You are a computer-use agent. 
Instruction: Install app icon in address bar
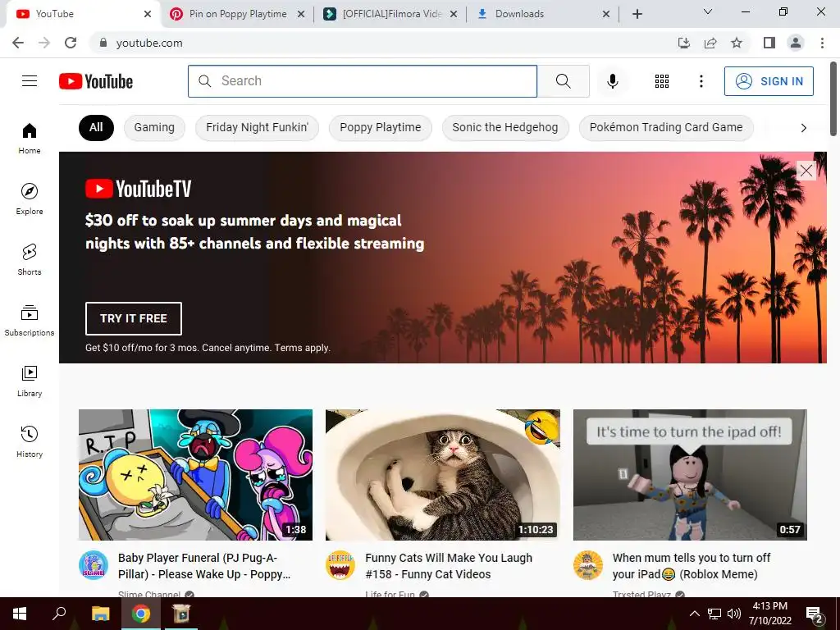pos(684,43)
